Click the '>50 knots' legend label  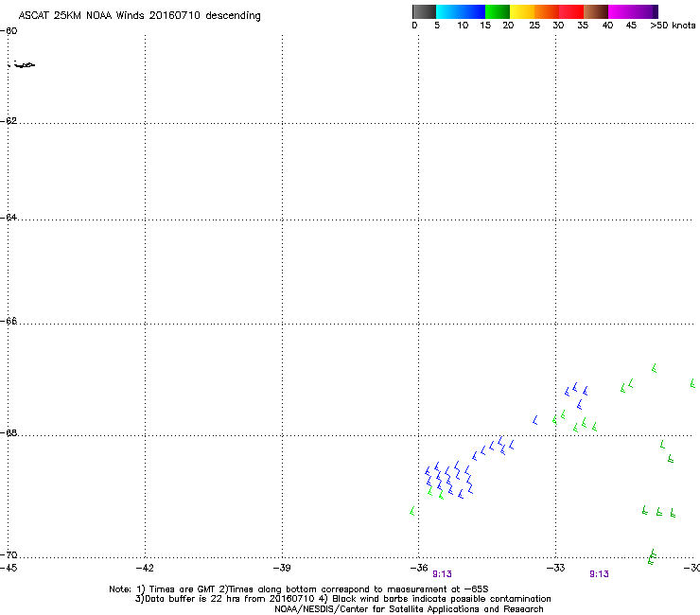pos(673,26)
